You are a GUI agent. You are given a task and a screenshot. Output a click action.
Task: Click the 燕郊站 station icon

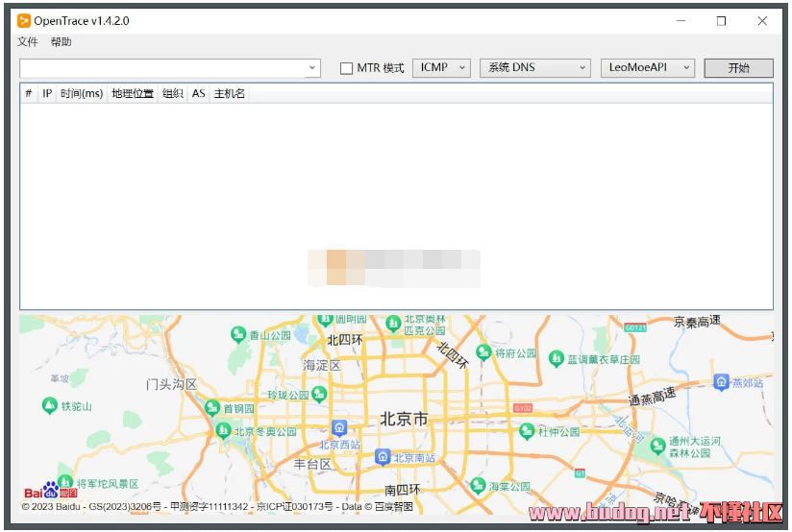coord(722,382)
